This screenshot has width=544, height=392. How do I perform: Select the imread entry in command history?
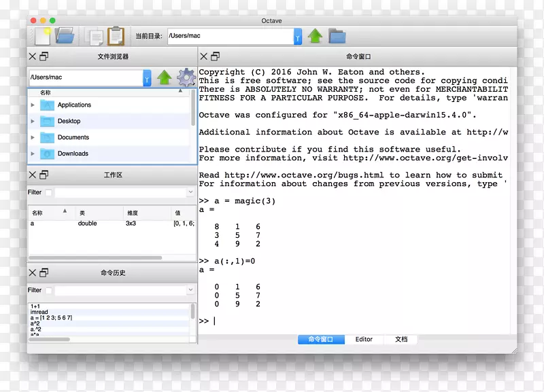[x=43, y=313]
